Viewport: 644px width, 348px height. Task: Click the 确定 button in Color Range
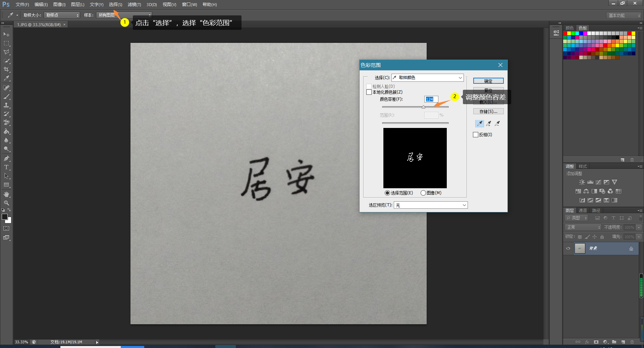[488, 81]
